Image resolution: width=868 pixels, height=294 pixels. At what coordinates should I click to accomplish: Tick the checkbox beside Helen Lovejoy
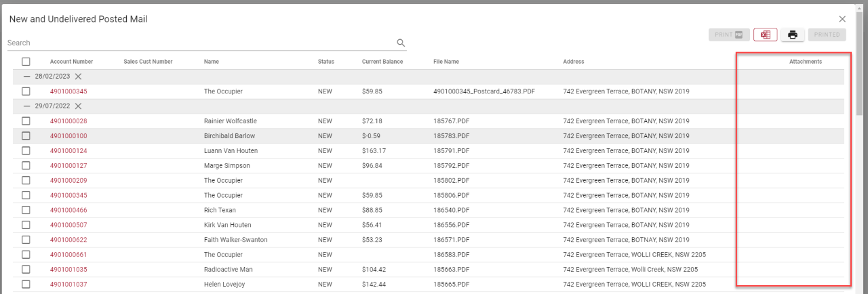[x=26, y=285]
